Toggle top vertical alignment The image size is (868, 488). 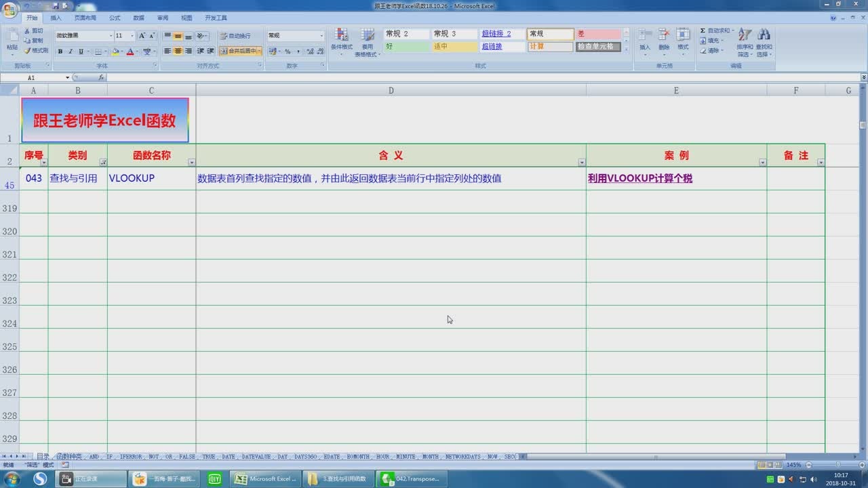(x=167, y=35)
